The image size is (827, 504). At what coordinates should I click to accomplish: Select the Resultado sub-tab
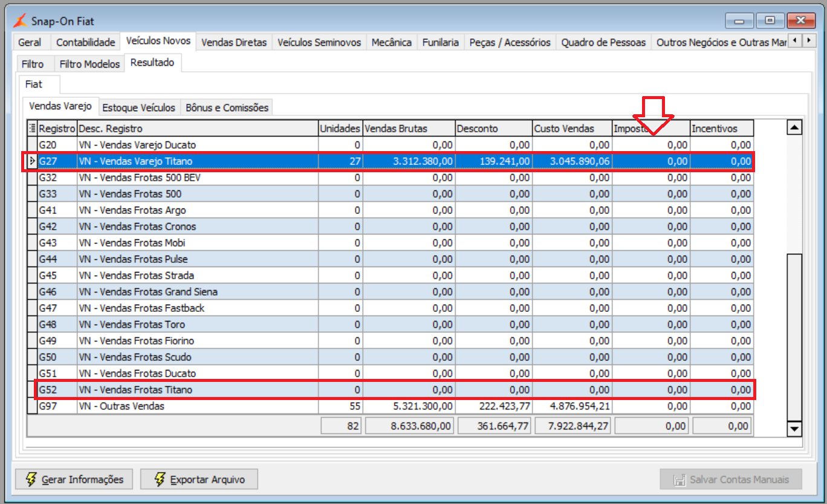point(152,63)
